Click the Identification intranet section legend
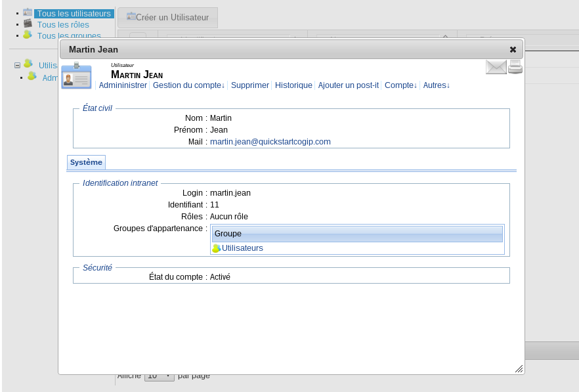The image size is (579, 392). coord(120,183)
